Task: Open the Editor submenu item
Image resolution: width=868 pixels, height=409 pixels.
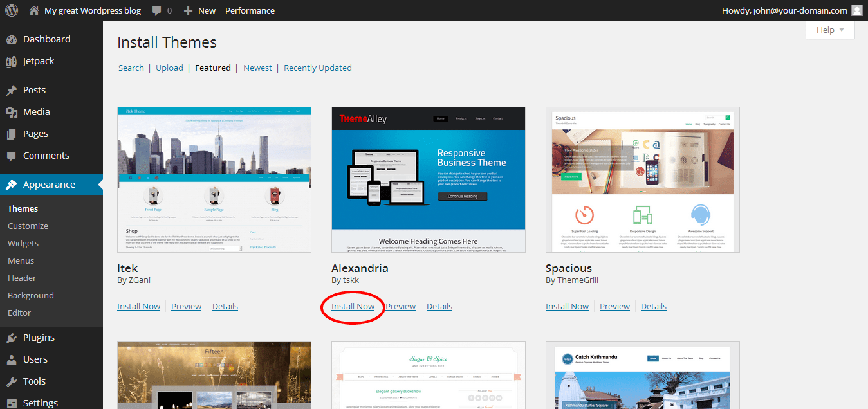Action: [x=19, y=313]
